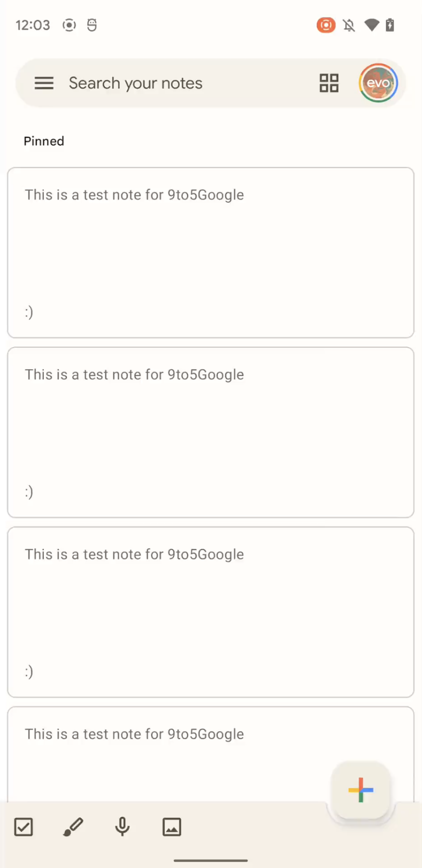Viewport: 422px width, 868px height.
Task: Create a new note with the plus button
Action: (x=360, y=790)
